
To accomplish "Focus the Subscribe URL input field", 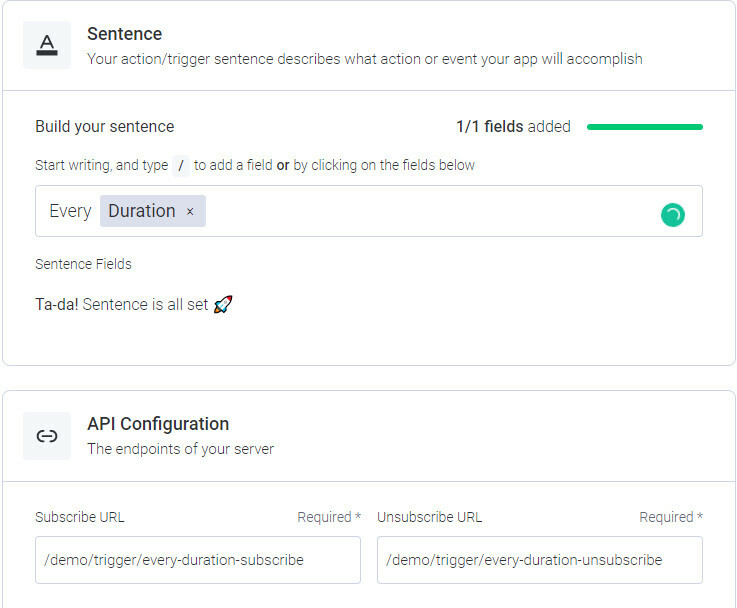I will (198, 560).
